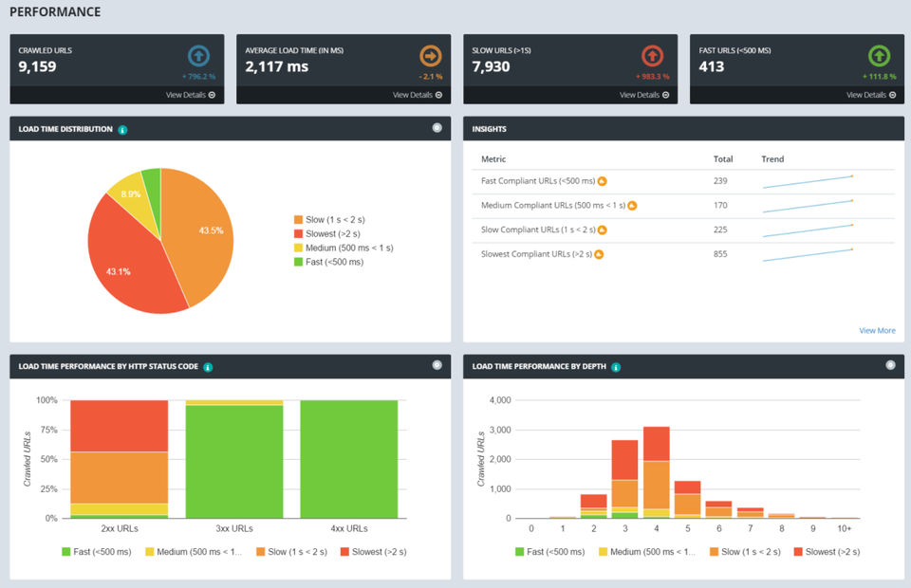911x588 pixels.
Task: Click the orange right-arrow icon in Average Load Time card
Action: coord(431,56)
